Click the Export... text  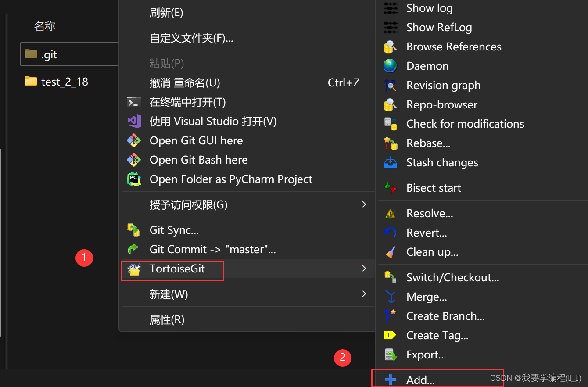pyautogui.click(x=426, y=355)
